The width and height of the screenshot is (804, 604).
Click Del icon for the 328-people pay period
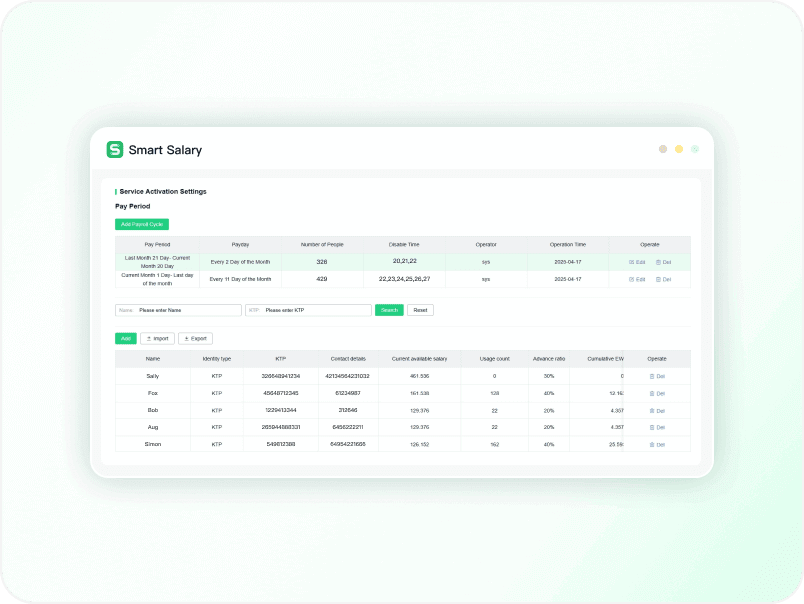pyautogui.click(x=664, y=262)
